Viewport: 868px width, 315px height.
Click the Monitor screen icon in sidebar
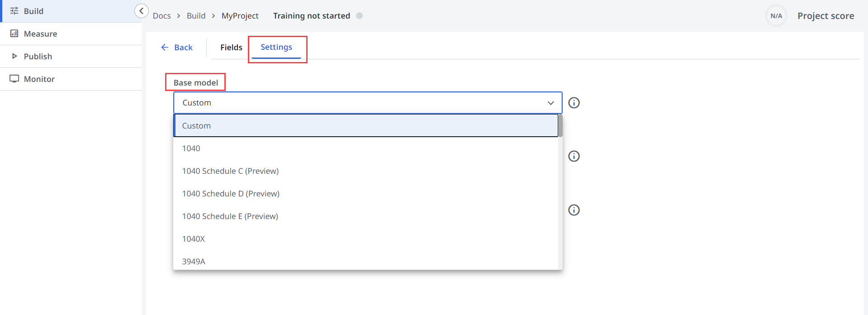14,79
